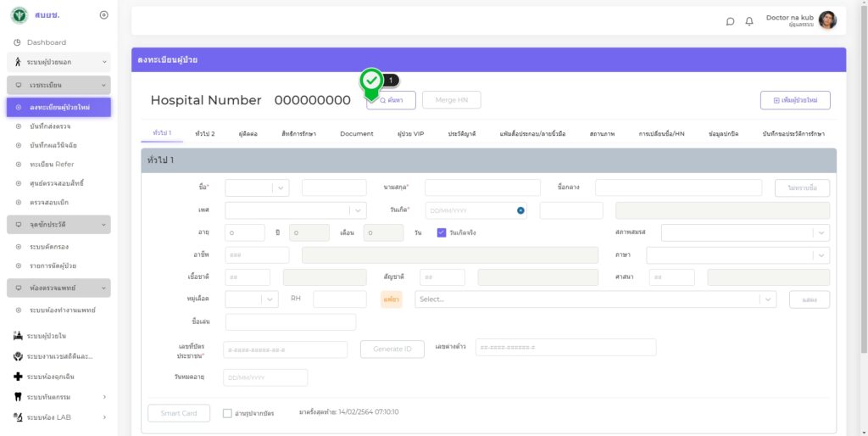Switch to the ทั่วไป 2 tab
868x436 pixels.
(204, 134)
